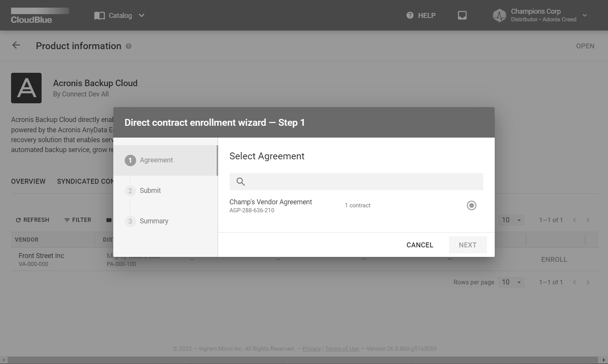Open the Privacy link
The image size is (608, 364).
click(x=312, y=349)
